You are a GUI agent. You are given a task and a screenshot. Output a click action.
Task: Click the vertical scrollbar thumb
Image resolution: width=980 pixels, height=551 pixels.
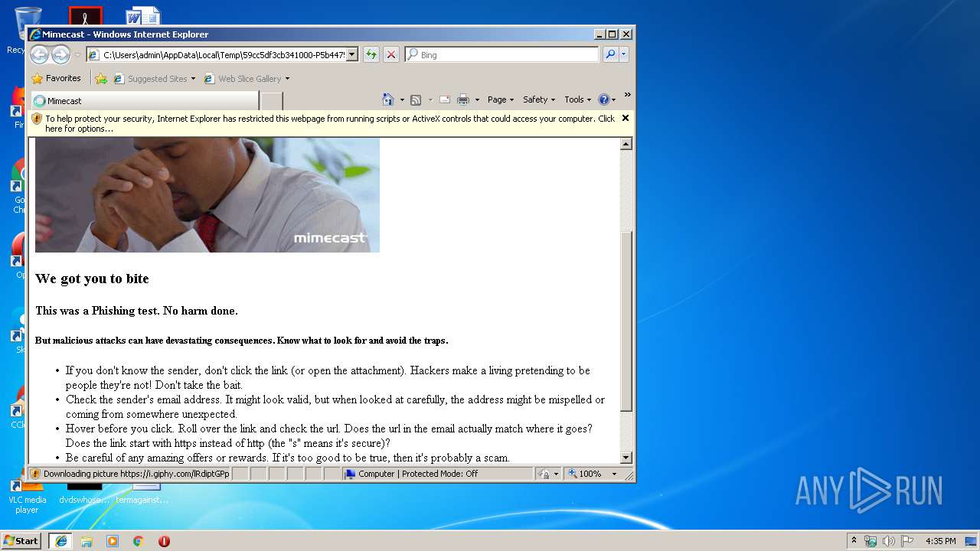(626, 321)
